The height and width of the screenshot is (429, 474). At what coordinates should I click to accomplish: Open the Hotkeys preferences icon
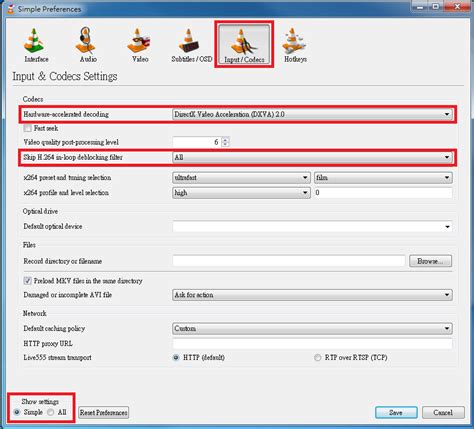(x=294, y=41)
